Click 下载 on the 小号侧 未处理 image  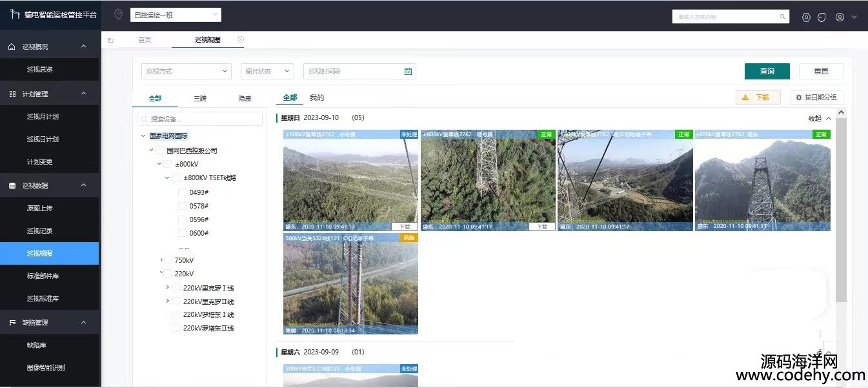pos(404,227)
